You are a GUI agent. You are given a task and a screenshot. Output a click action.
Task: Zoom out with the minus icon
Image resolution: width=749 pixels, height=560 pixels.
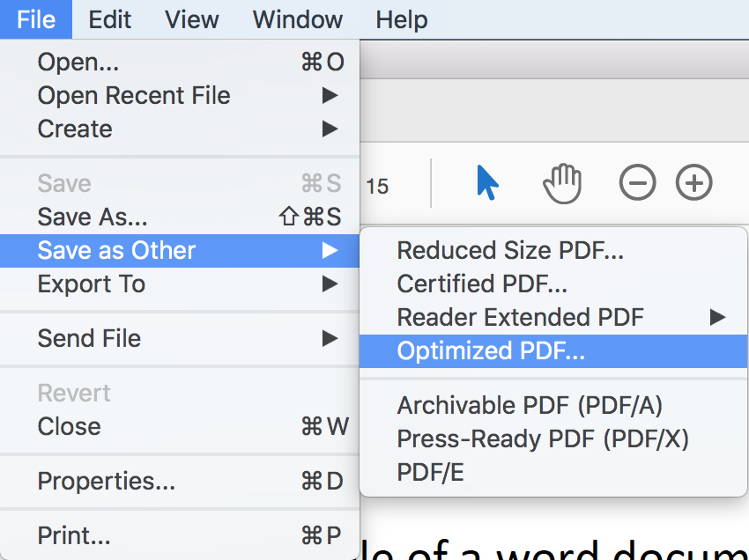(x=637, y=182)
